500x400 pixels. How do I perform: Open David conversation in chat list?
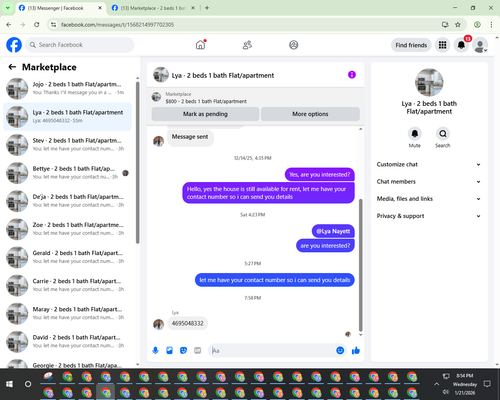(x=67, y=341)
